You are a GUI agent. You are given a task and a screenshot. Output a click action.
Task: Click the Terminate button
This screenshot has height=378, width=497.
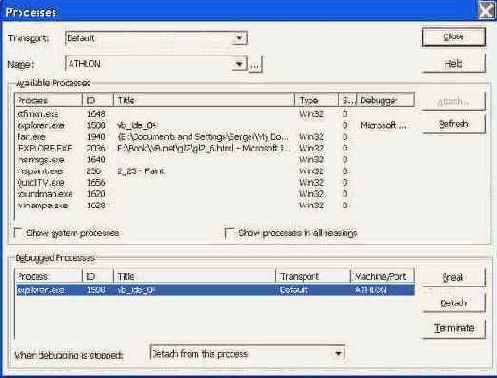(454, 328)
